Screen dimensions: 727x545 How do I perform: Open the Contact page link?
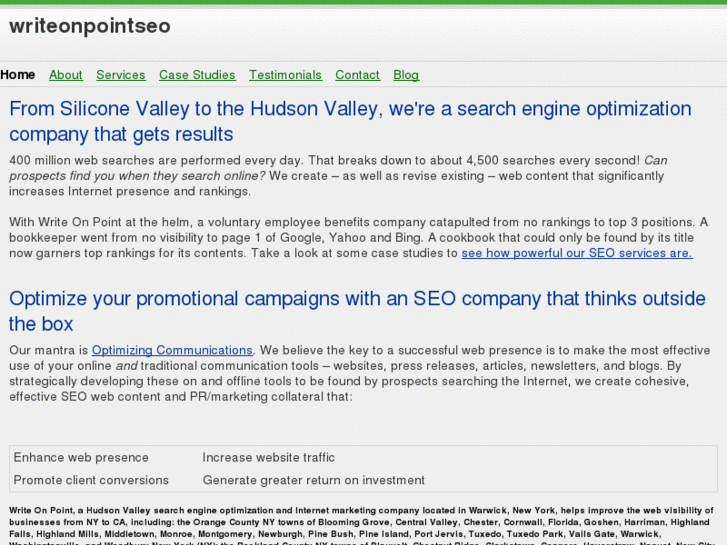tap(357, 75)
